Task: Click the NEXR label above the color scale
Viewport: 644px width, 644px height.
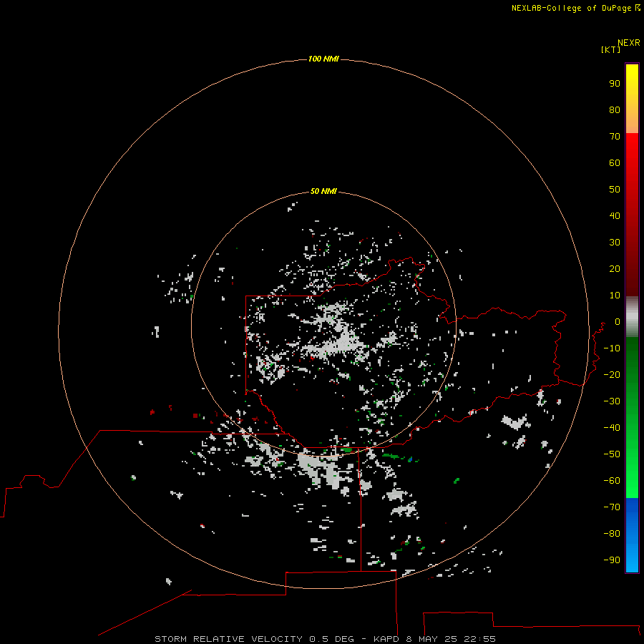Action: [x=629, y=43]
